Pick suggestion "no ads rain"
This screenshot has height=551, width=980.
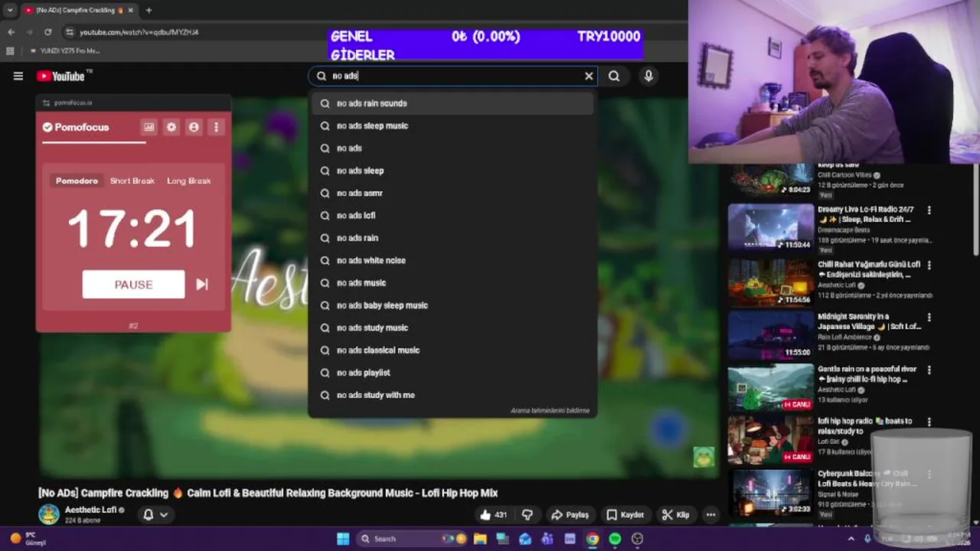452,238
